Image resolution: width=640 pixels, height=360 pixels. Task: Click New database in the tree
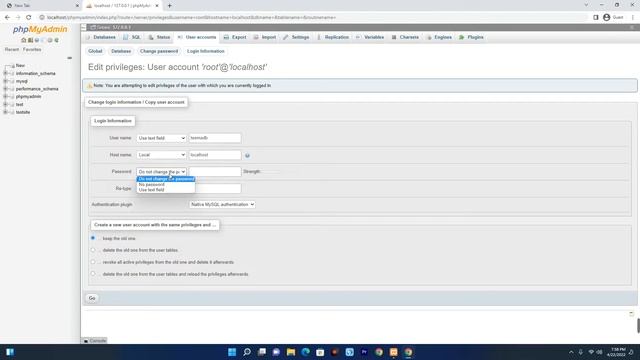pyautogui.click(x=20, y=65)
